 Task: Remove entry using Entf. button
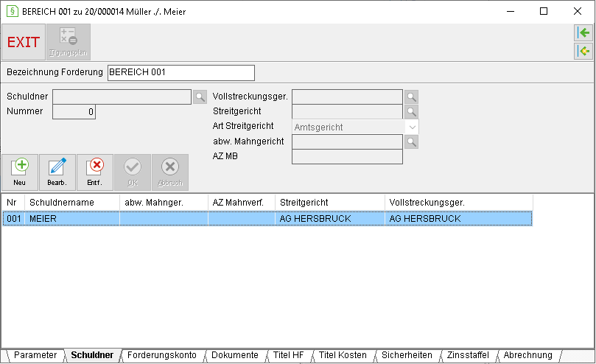coord(94,172)
